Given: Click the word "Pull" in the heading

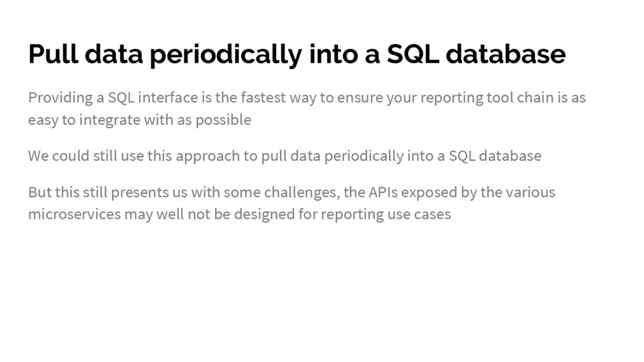Looking at the screenshot, I should coord(53,53).
